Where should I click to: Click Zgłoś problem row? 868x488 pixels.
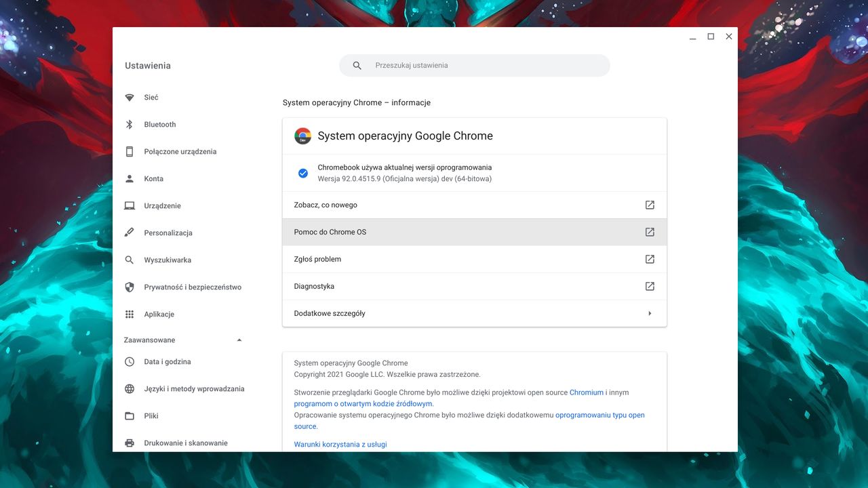pos(475,259)
